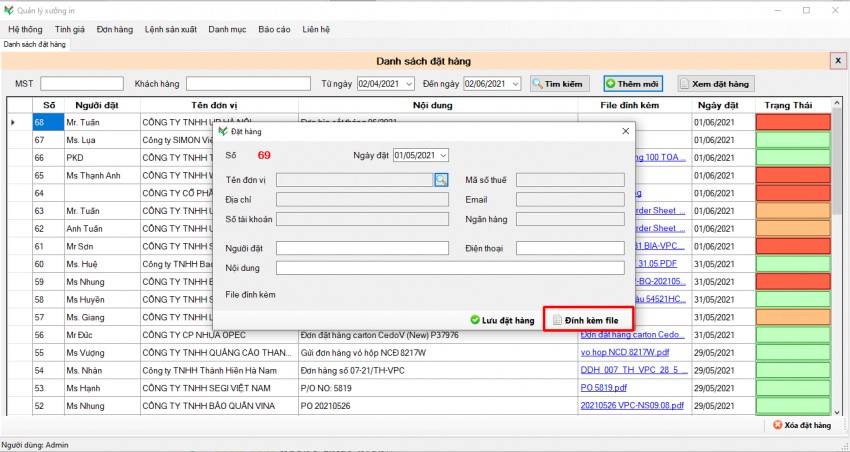850x452 pixels.
Task: Open the Báo cáo menu
Action: pos(274,29)
